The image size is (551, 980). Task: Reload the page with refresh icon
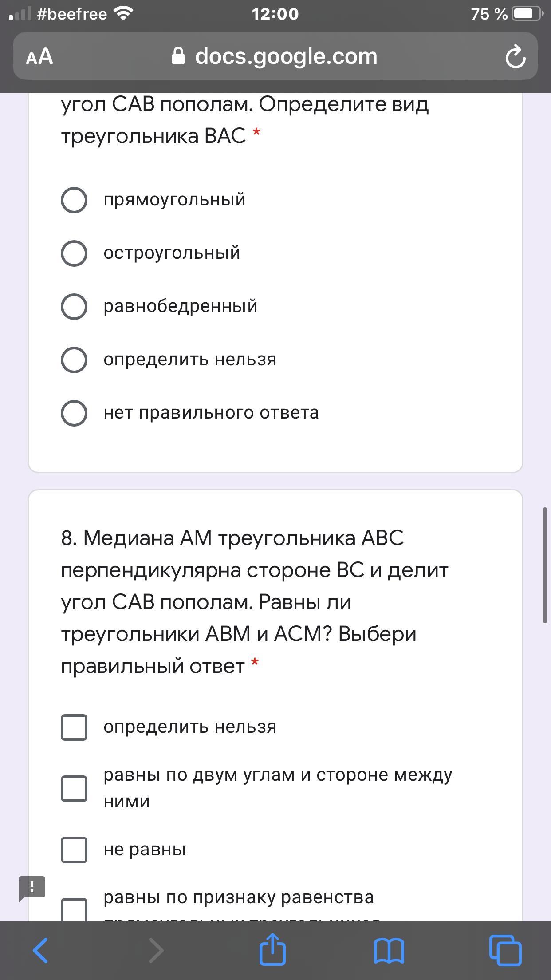(x=515, y=56)
